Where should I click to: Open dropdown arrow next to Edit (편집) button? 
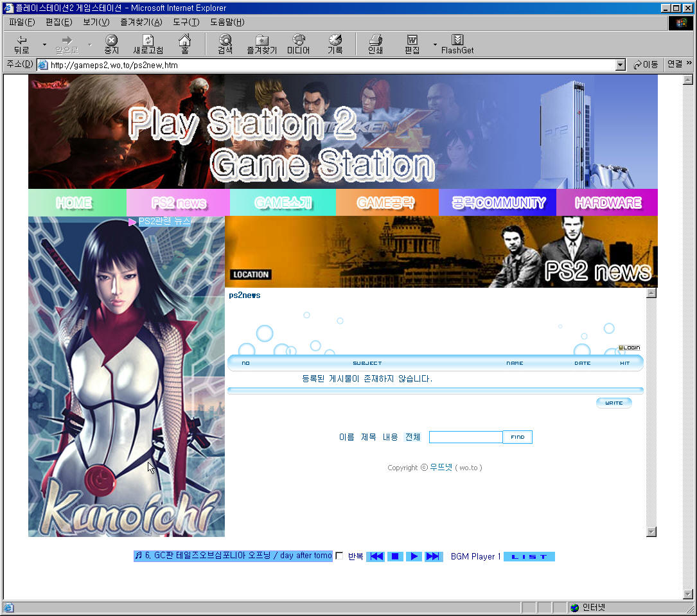(x=435, y=44)
